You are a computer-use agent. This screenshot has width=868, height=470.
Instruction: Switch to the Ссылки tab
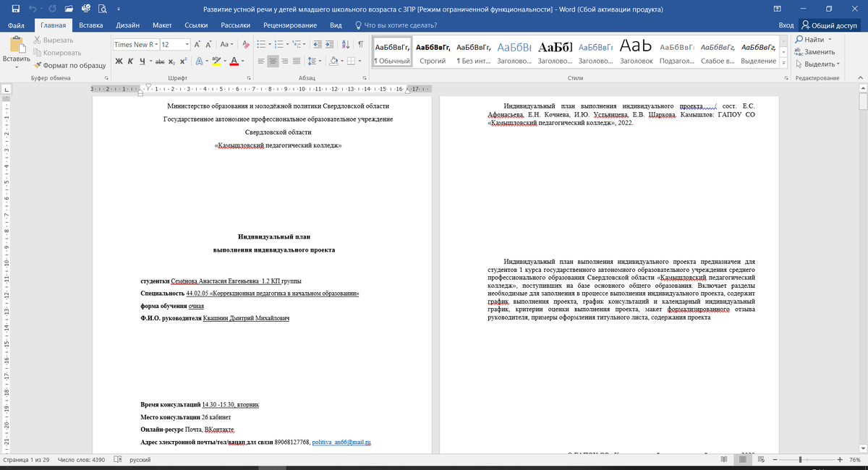pos(196,25)
